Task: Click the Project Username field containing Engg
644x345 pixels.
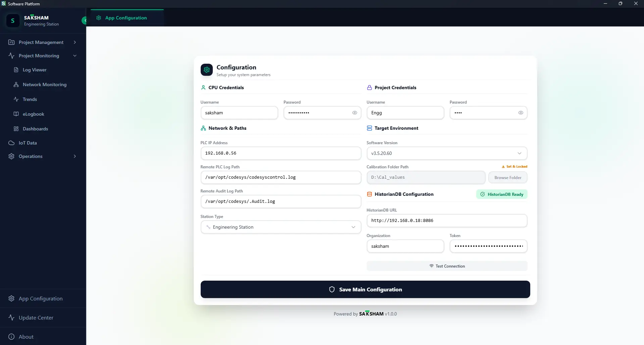Action: click(405, 113)
